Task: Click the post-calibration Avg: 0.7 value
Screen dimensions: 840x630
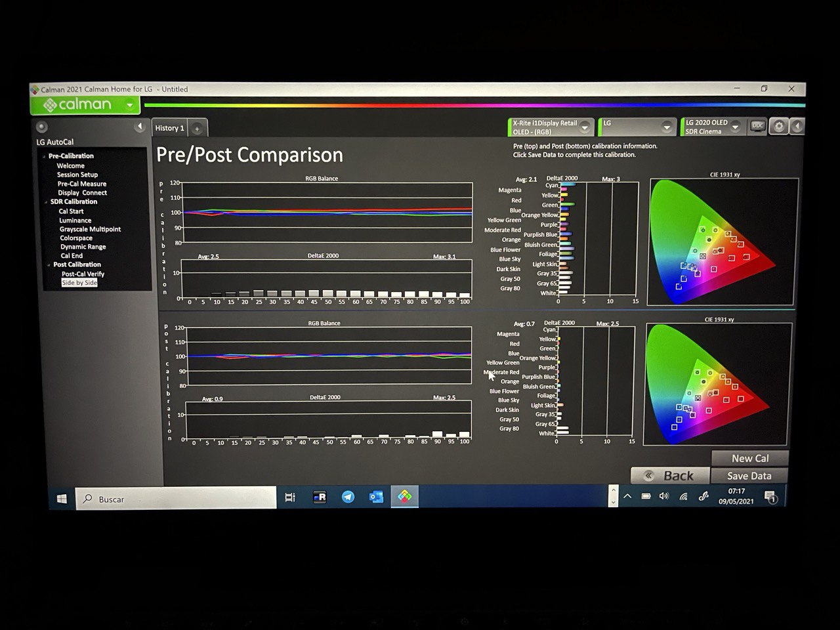Action: (x=524, y=324)
